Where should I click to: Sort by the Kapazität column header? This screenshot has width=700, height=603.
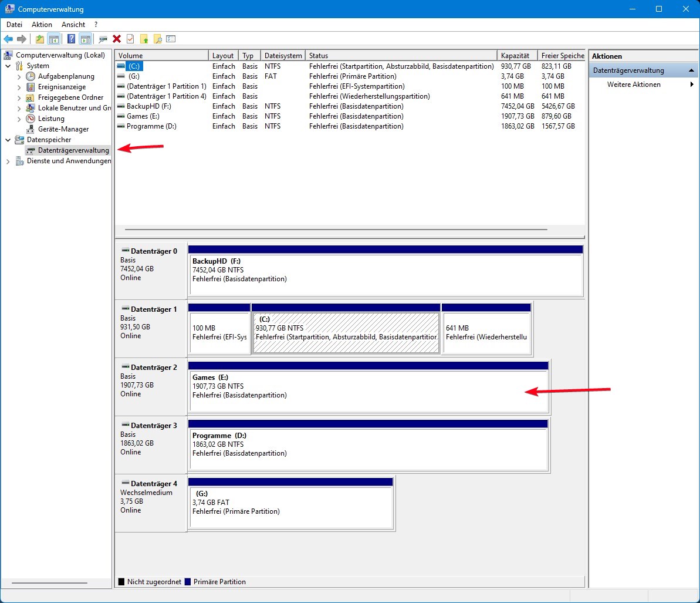coord(518,55)
